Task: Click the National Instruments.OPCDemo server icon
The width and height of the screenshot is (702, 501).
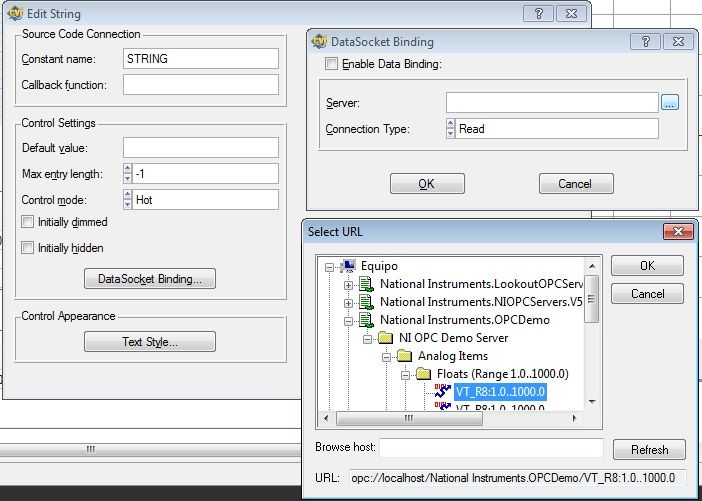Action: [x=367, y=320]
